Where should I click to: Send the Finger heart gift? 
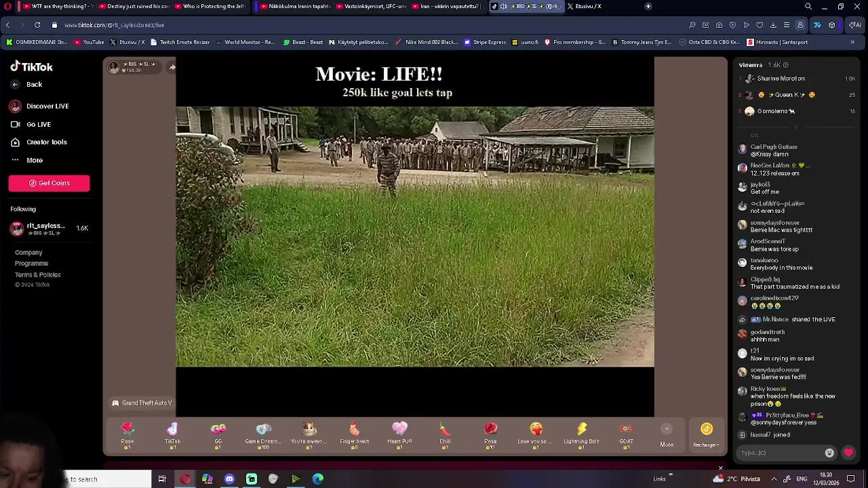[354, 434]
